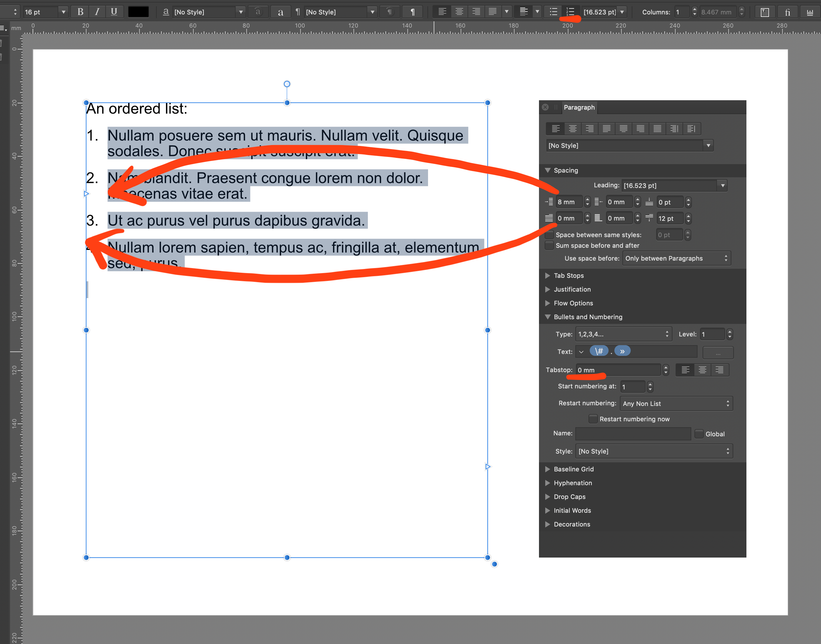Viewport: 821px width, 644px height.
Task: Toggle italic formatting in the toolbar
Action: [97, 12]
